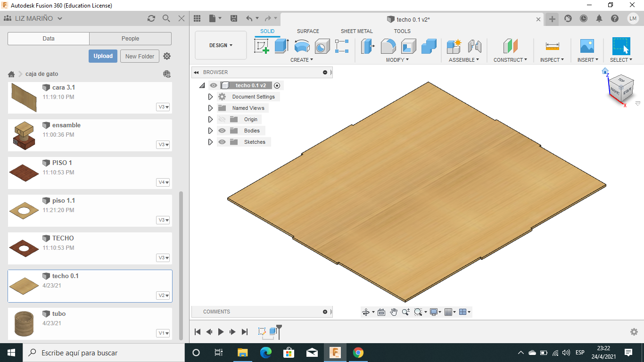Select the Create Sketch tool
This screenshot has height=362, width=644.
[262, 46]
